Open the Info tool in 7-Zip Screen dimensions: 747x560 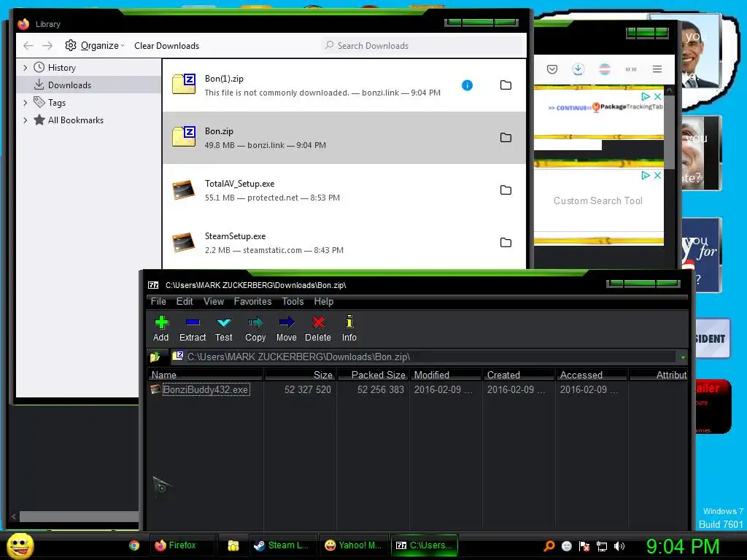click(349, 329)
